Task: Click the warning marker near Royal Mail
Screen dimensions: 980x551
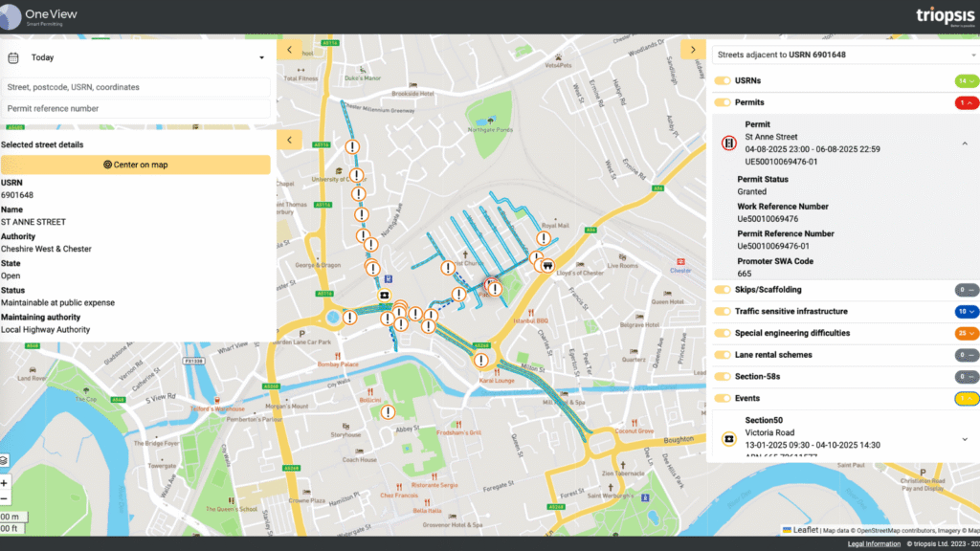Action: pos(544,238)
